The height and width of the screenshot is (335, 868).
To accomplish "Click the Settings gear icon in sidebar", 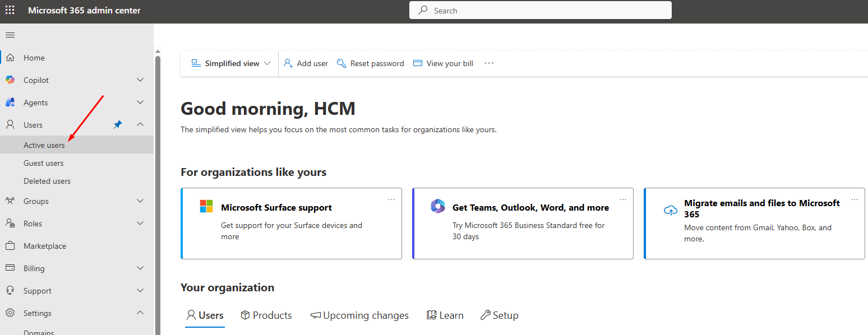I will tap(10, 313).
